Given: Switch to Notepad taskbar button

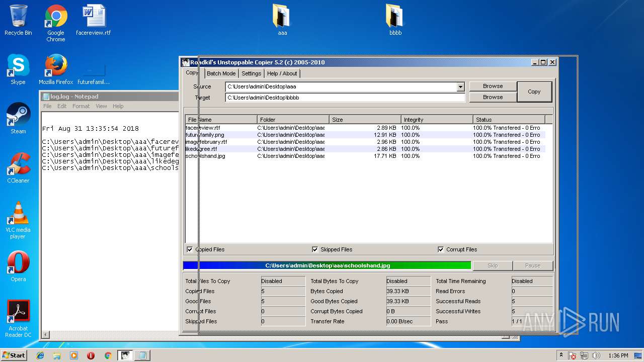Looking at the screenshot, I should pos(142,355).
